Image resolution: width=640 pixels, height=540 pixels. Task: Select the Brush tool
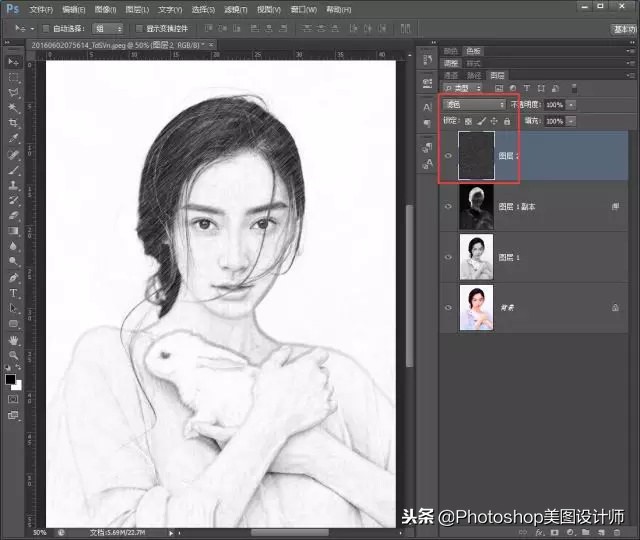pyautogui.click(x=13, y=170)
